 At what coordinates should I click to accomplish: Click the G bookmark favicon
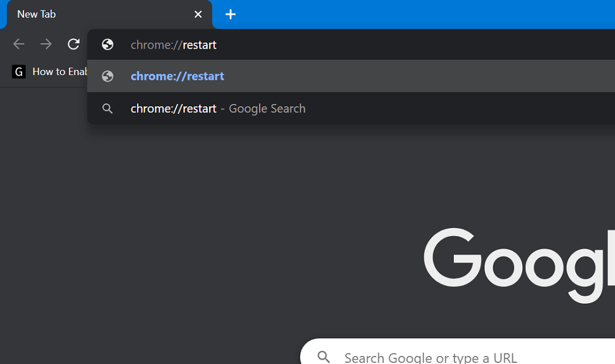18,72
